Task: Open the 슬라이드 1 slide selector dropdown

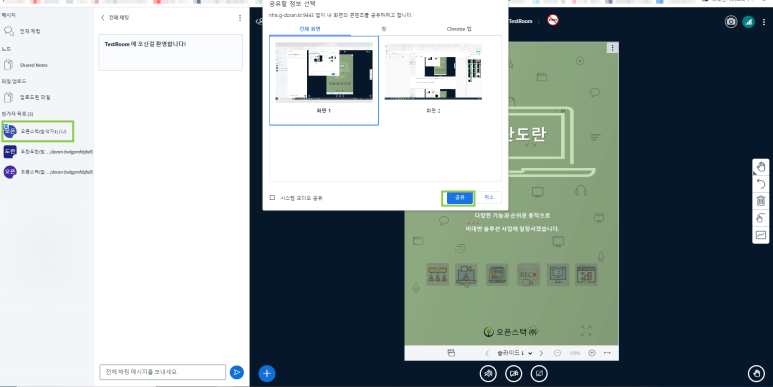Action: click(514, 353)
